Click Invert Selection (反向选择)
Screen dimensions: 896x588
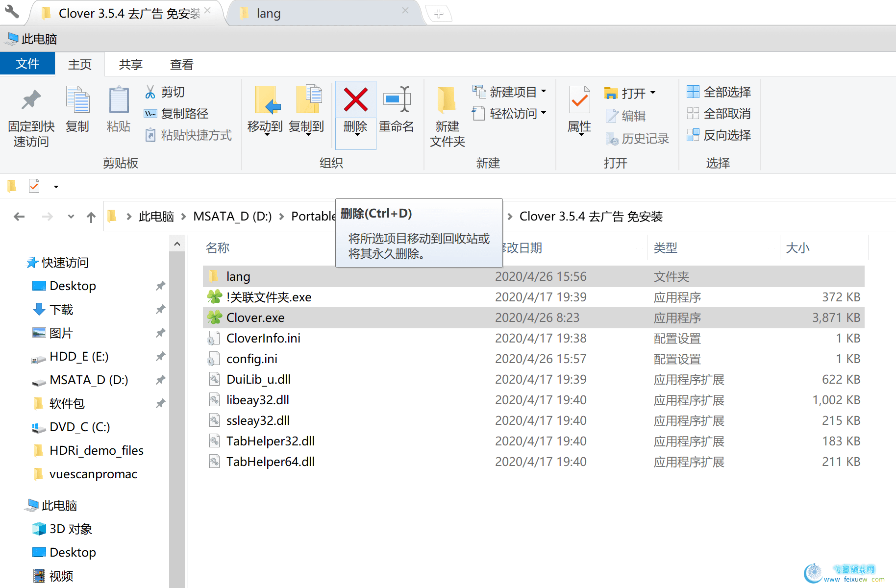[x=719, y=135]
